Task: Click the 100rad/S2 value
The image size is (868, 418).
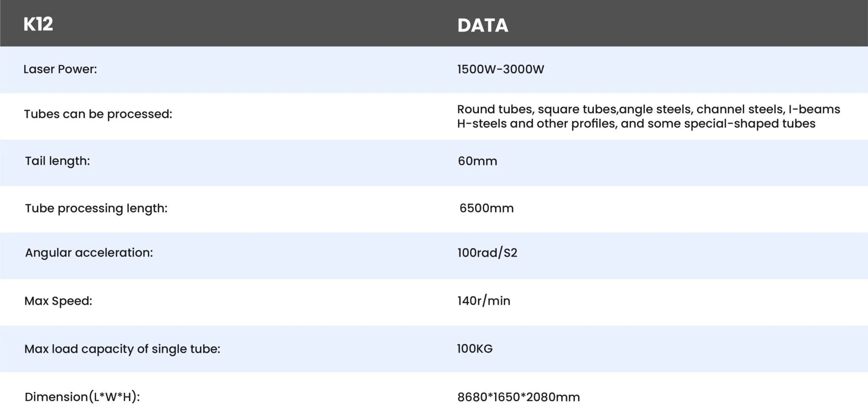Action: pos(487,253)
